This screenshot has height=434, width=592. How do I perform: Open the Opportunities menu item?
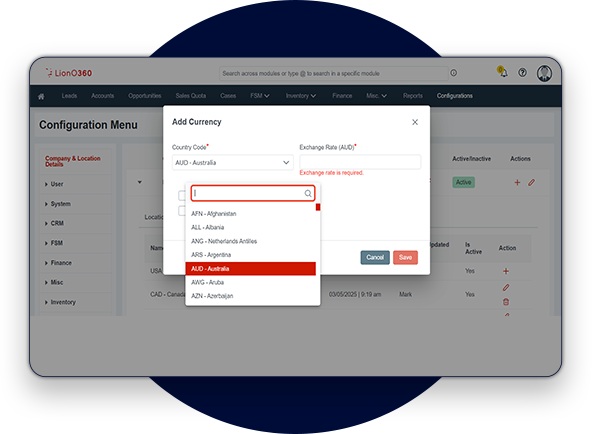(145, 96)
